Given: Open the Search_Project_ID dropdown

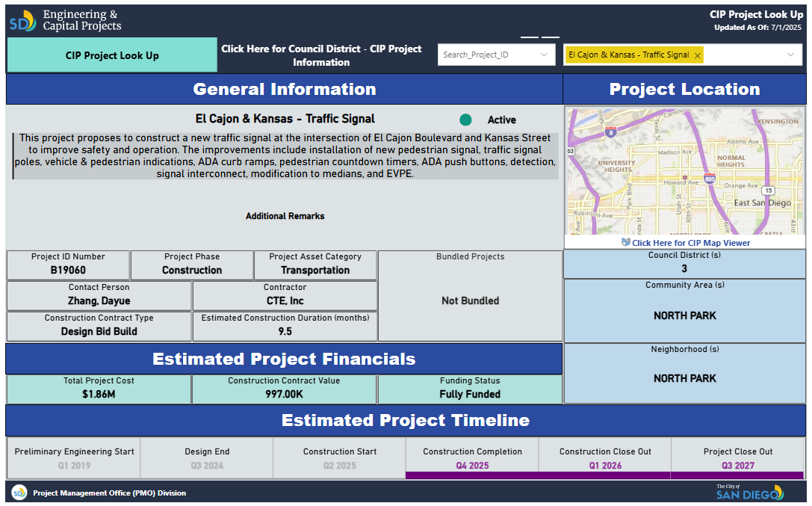Looking at the screenshot, I should [544, 55].
